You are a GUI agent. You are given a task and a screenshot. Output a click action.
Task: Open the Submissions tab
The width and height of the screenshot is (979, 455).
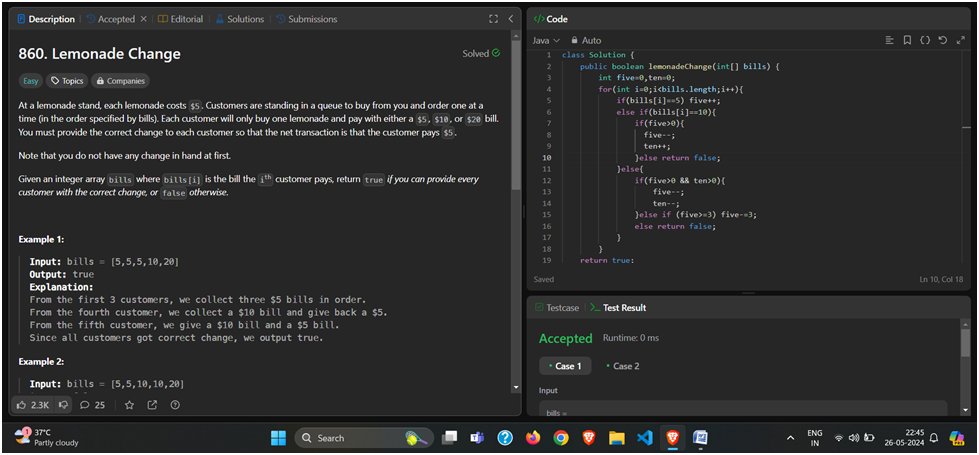click(x=307, y=19)
